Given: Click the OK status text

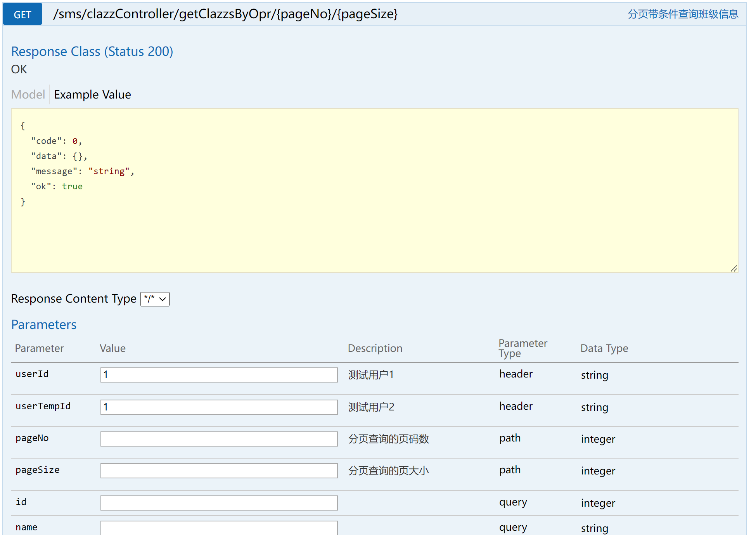Looking at the screenshot, I should 19,69.
